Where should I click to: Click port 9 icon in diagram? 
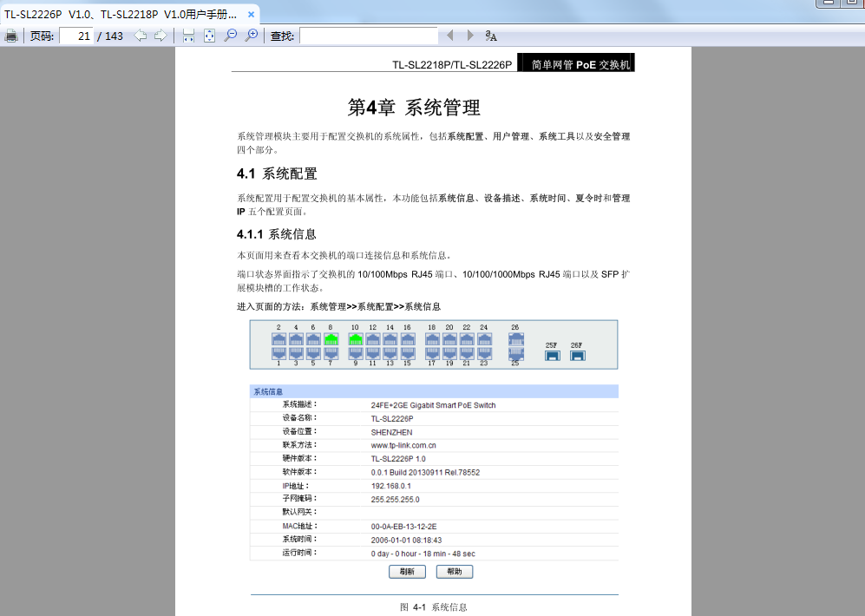tap(356, 353)
